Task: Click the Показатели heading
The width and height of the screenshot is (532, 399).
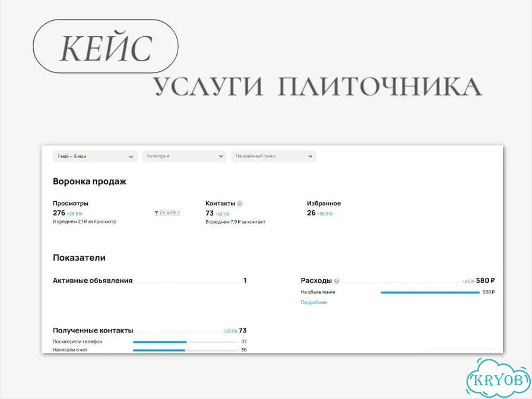Action: (x=79, y=258)
